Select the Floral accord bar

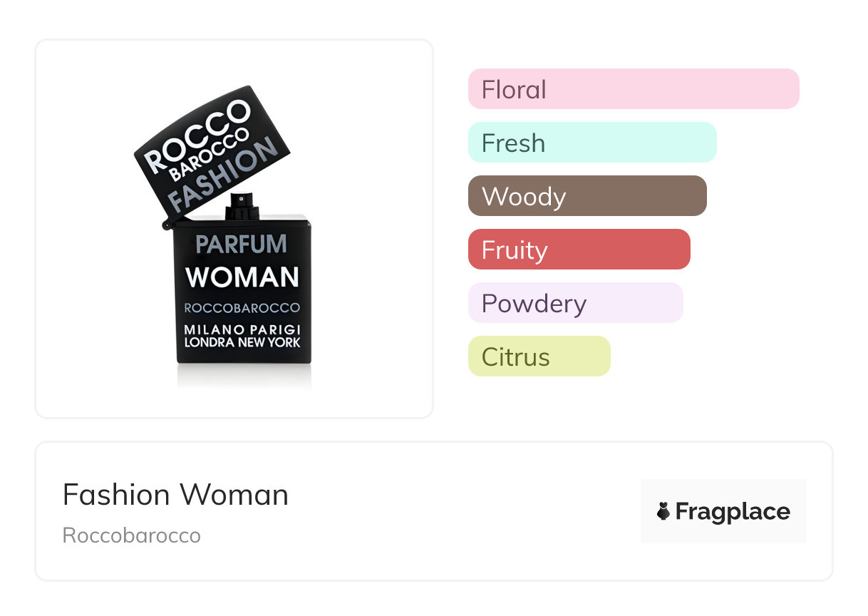634,89
